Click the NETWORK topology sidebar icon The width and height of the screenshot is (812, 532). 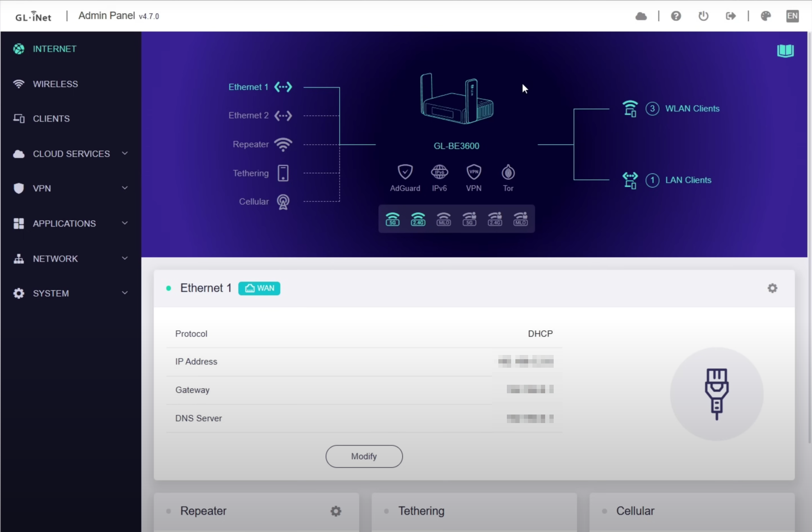pyautogui.click(x=19, y=259)
